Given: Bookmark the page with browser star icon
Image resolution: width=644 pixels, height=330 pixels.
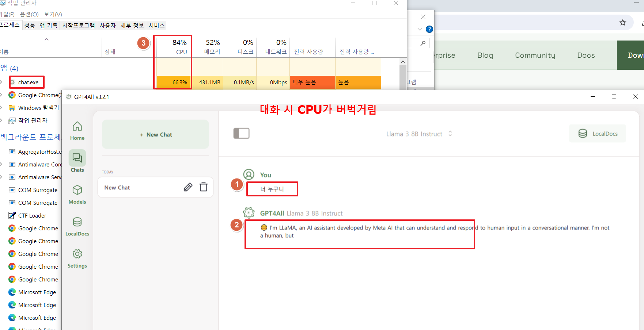Looking at the screenshot, I should (x=623, y=23).
